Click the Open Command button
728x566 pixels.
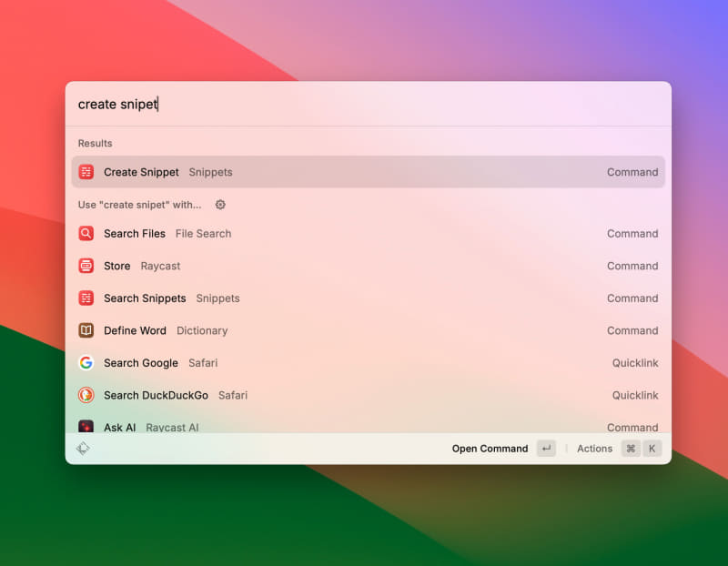point(490,449)
